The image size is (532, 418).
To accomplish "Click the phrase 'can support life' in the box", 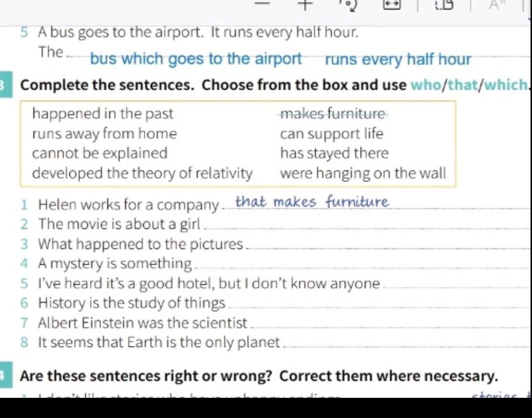I will pyautogui.click(x=332, y=134).
